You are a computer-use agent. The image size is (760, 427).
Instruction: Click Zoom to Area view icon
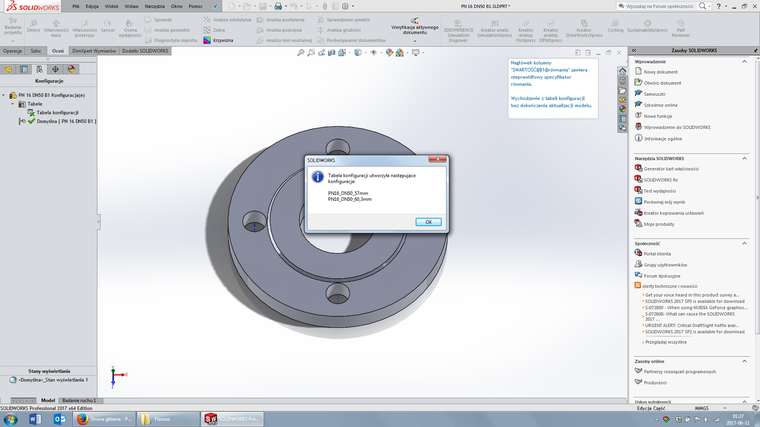(x=311, y=52)
